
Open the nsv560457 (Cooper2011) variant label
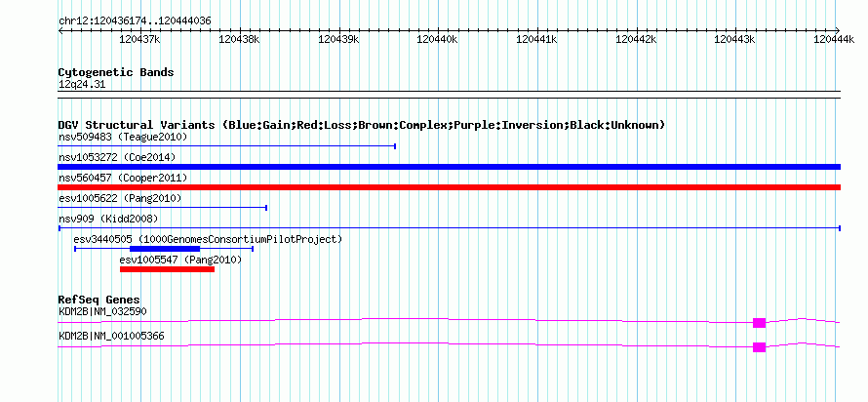(123, 178)
